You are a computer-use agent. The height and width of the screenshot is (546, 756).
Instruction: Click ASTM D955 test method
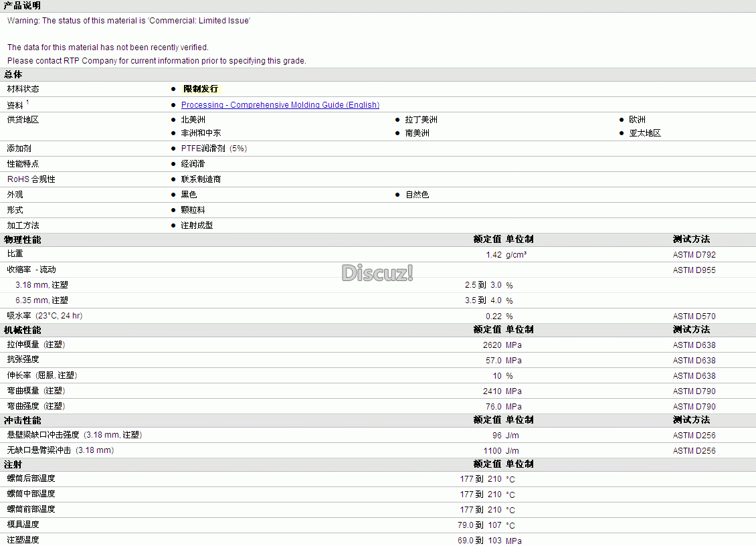pyautogui.click(x=694, y=270)
